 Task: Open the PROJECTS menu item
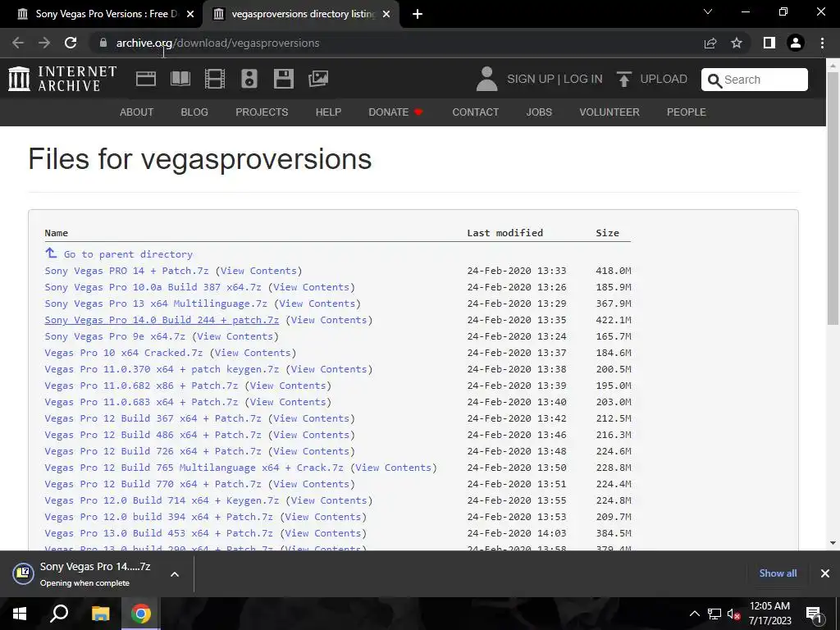[x=262, y=112]
